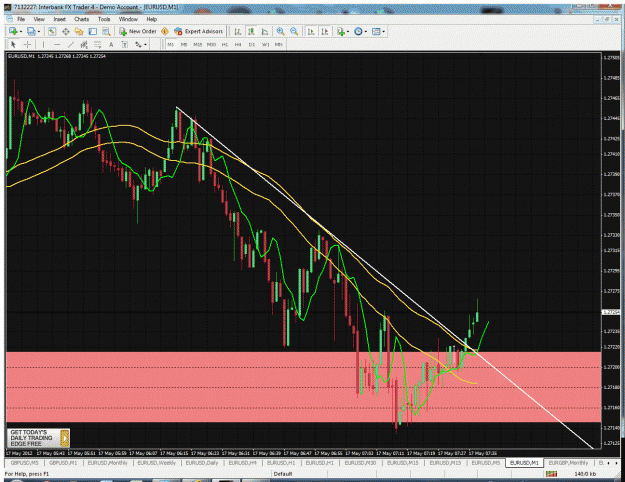
Task: Select the Equidistant Channel tool
Action: pos(84,45)
